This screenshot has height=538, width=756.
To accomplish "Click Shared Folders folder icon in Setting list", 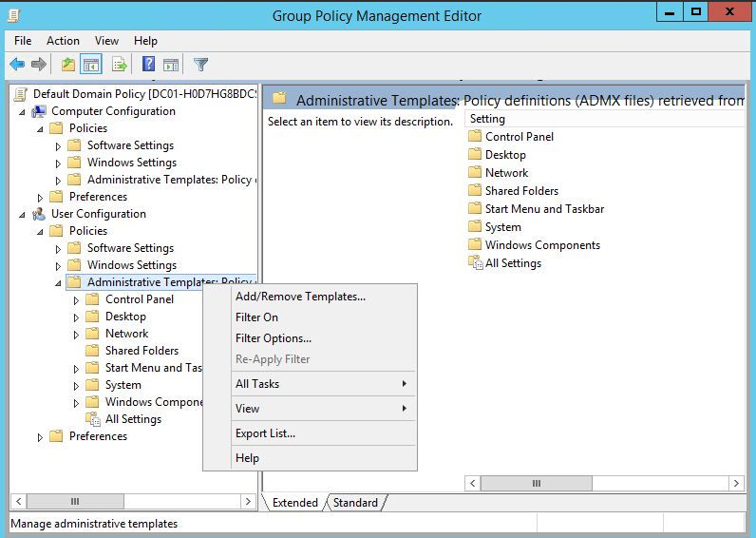I will tap(475, 191).
